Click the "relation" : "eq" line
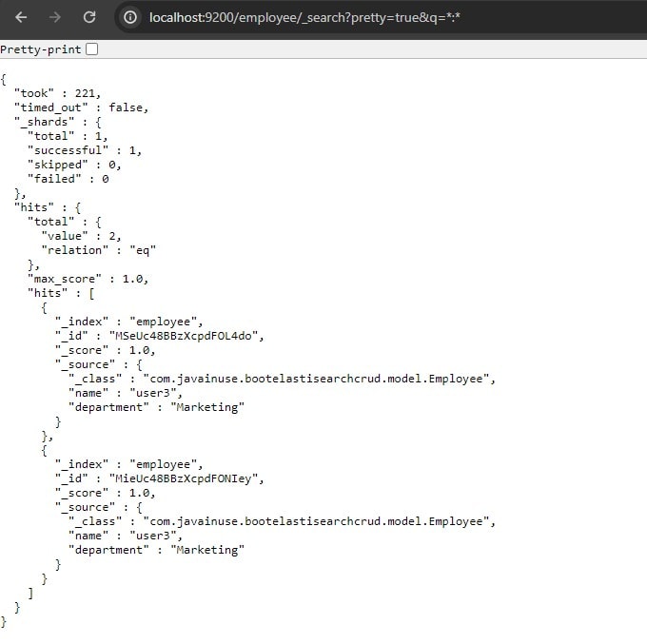 (x=99, y=250)
